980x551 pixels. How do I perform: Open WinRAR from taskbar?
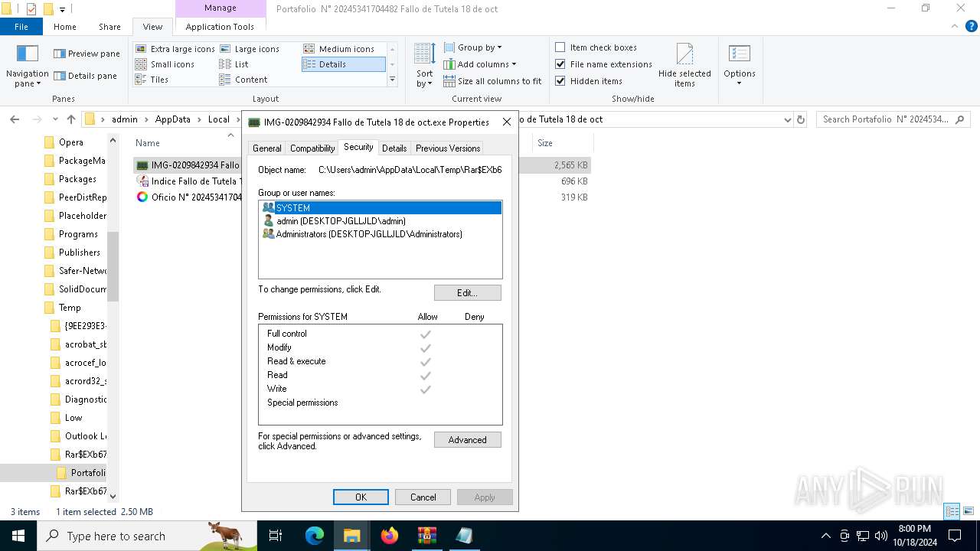[x=427, y=536]
